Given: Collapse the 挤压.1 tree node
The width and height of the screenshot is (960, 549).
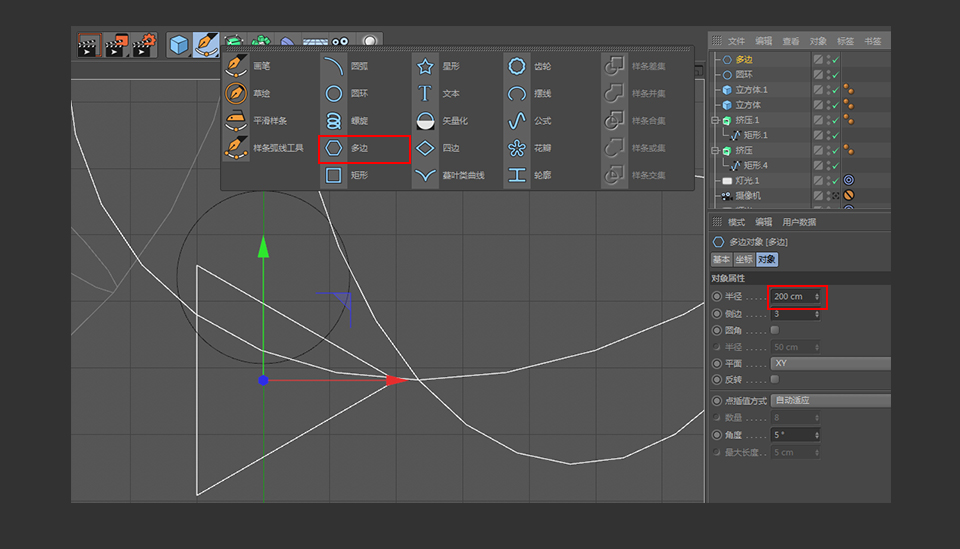Looking at the screenshot, I should point(715,120).
